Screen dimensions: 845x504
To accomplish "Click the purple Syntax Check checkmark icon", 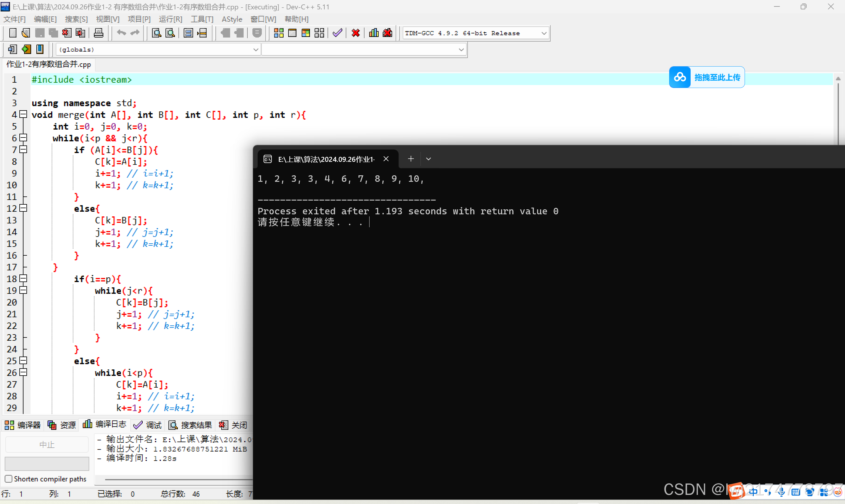I will (x=337, y=33).
